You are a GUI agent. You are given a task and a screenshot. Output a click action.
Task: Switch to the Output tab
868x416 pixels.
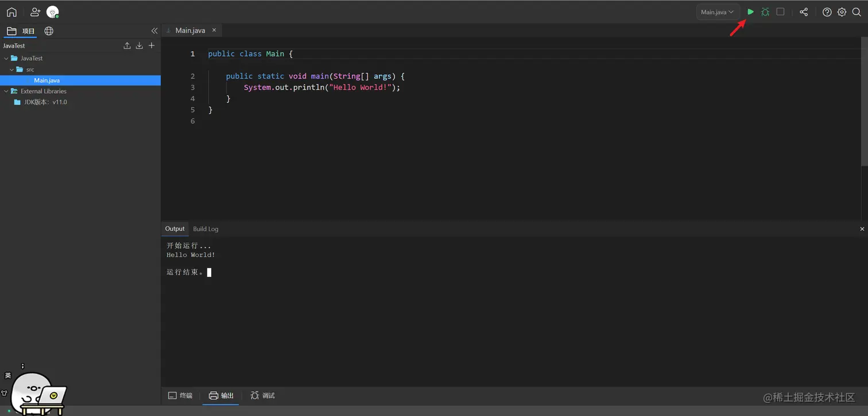175,229
